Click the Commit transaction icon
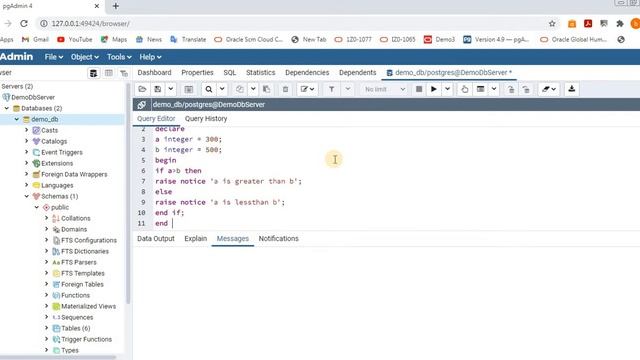Image resolution: width=640 pixels, height=360 pixels. pos(511,89)
